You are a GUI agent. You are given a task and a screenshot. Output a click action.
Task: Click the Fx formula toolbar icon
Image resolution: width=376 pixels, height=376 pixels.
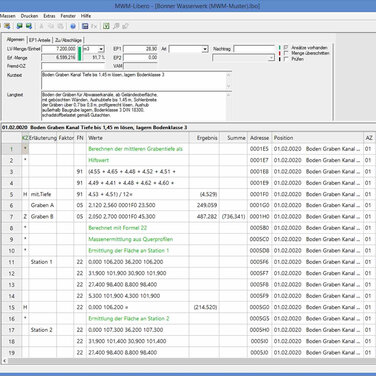[x=94, y=26]
